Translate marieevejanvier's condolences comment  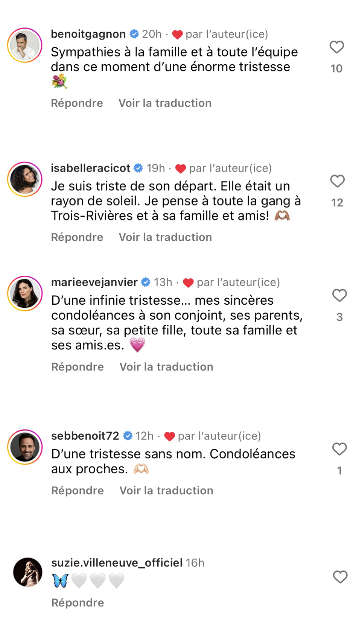pyautogui.click(x=166, y=367)
